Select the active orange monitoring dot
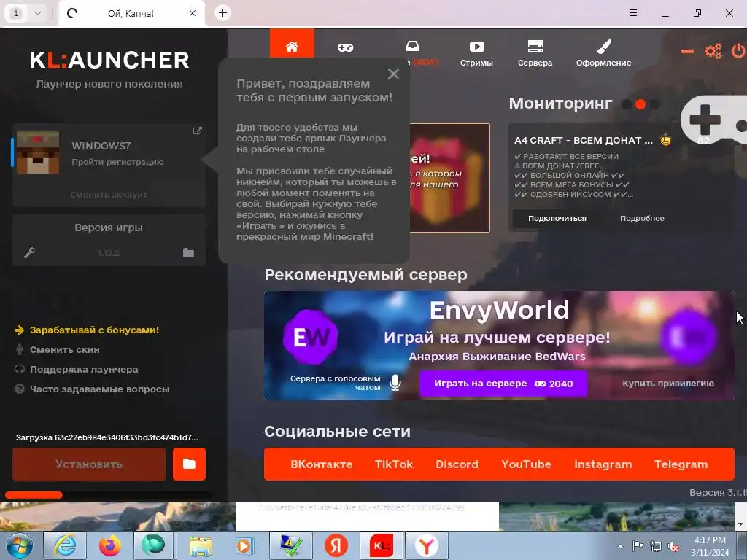 click(640, 104)
